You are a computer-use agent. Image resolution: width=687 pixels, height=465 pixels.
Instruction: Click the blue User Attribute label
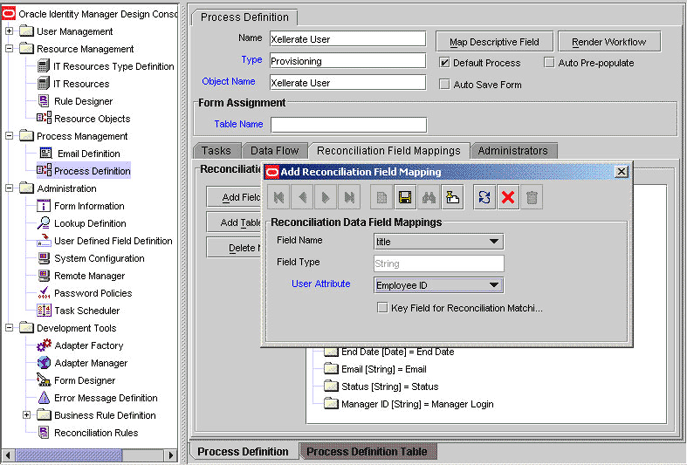[321, 284]
